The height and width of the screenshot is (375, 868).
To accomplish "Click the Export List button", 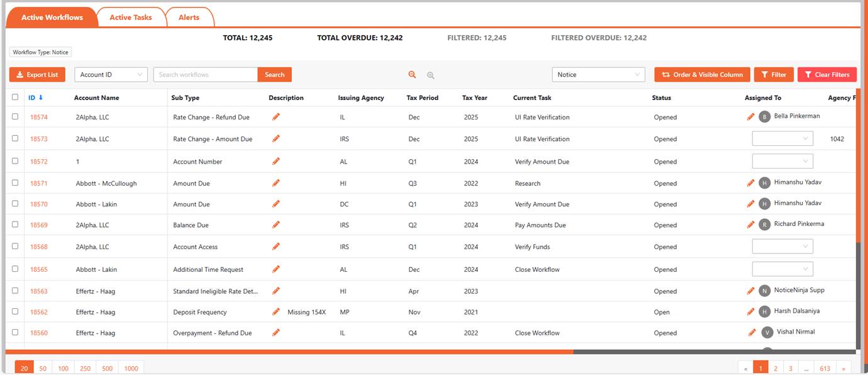I will click(x=37, y=75).
